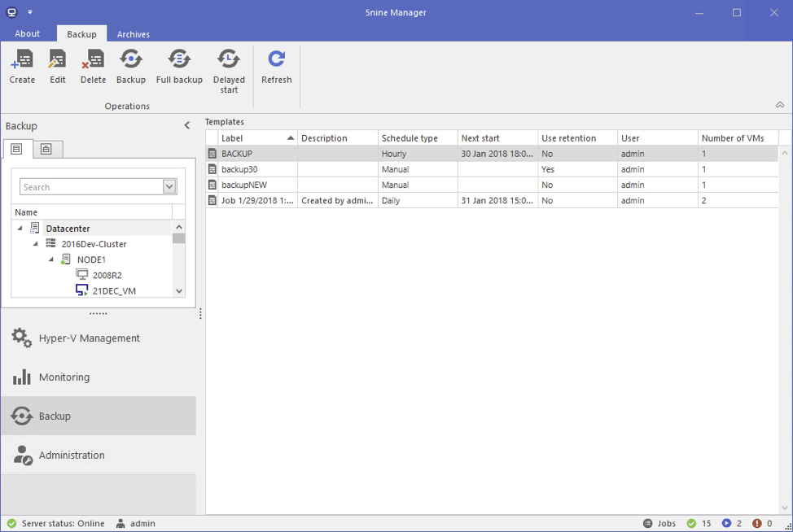Click the Delayed start icon
The image size is (793, 532).
point(229,60)
